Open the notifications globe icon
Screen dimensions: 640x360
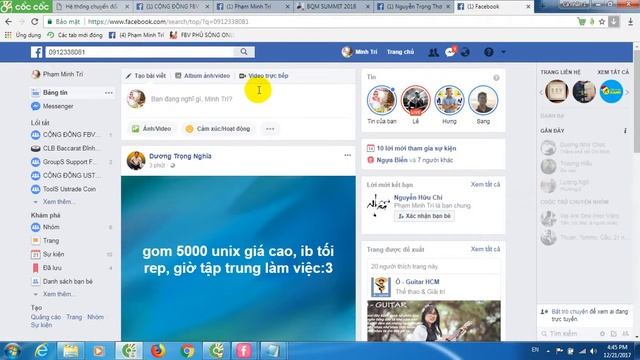pyautogui.click(x=465, y=52)
